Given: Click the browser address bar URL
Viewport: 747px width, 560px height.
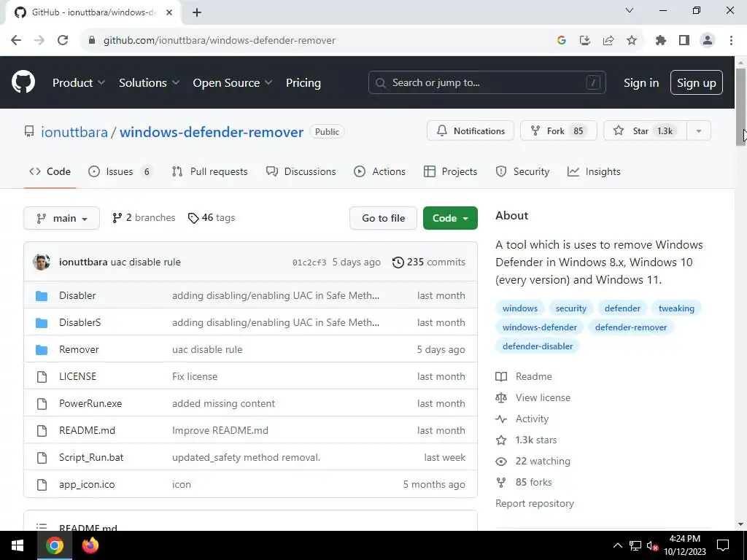Looking at the screenshot, I should (219, 41).
